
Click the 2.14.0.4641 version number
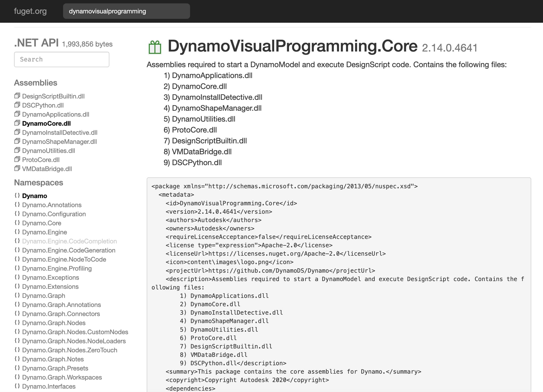449,48
